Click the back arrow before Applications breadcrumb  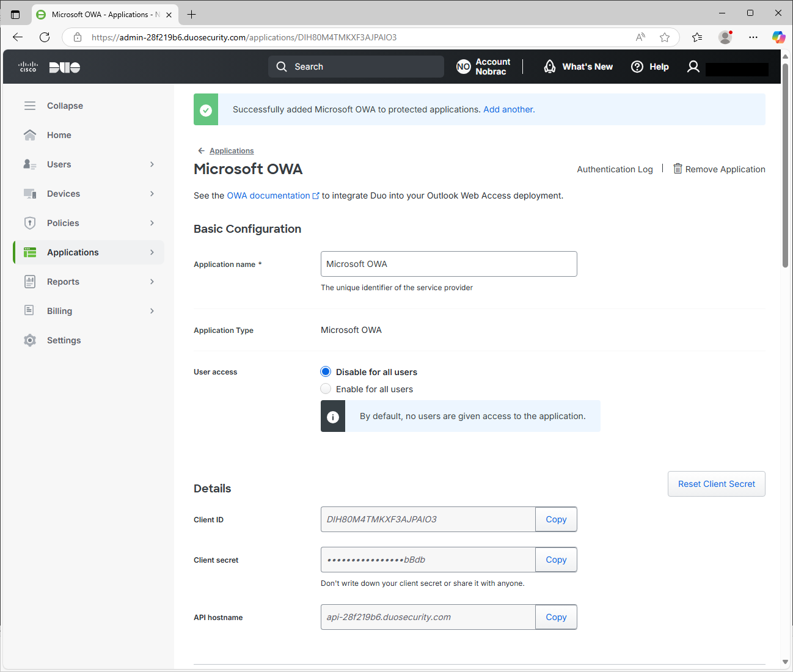(201, 151)
